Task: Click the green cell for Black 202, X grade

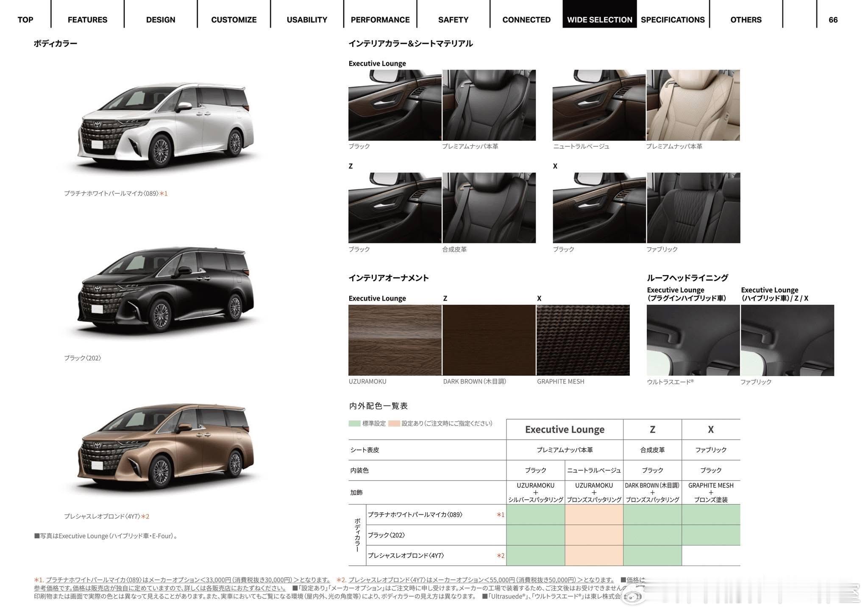Action: pos(711,535)
